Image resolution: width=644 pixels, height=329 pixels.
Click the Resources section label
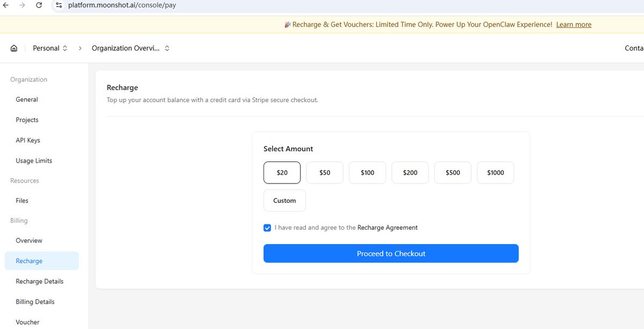coord(25,181)
